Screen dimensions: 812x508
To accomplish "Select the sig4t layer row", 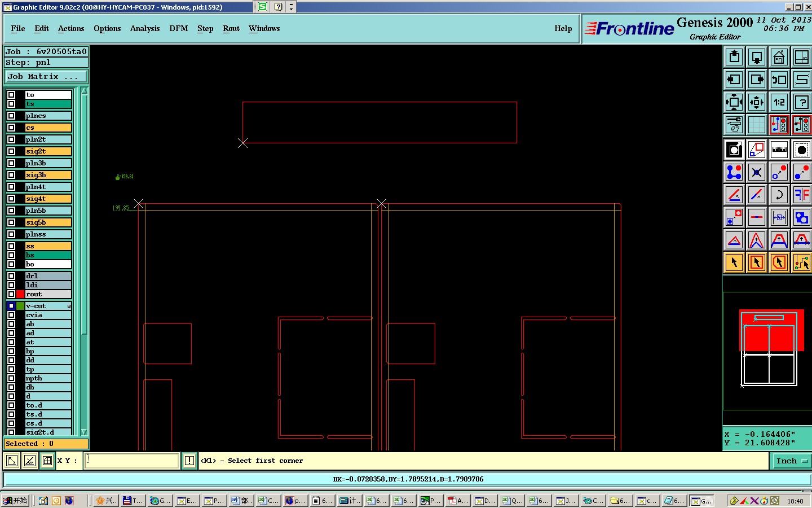I will pos(48,199).
